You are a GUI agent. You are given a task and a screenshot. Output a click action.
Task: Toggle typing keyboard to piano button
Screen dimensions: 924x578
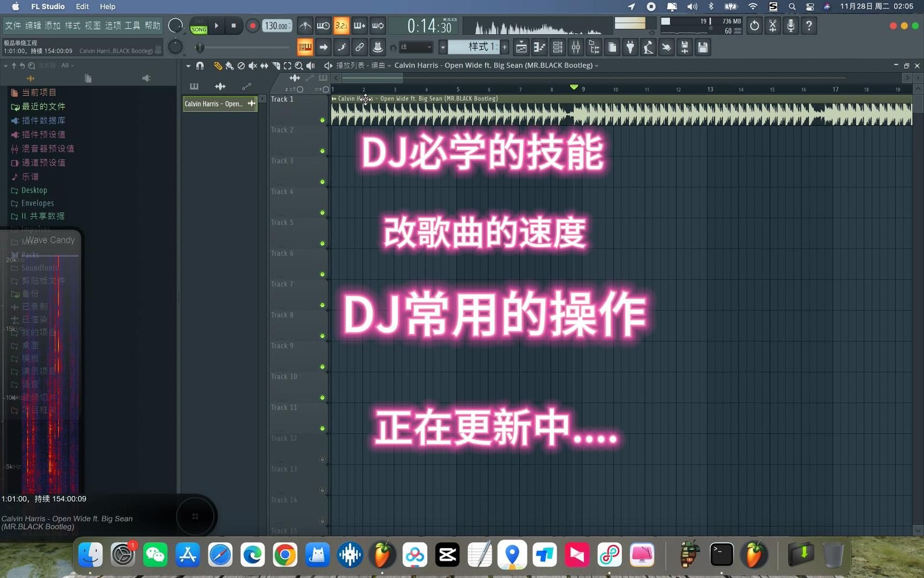(x=305, y=47)
